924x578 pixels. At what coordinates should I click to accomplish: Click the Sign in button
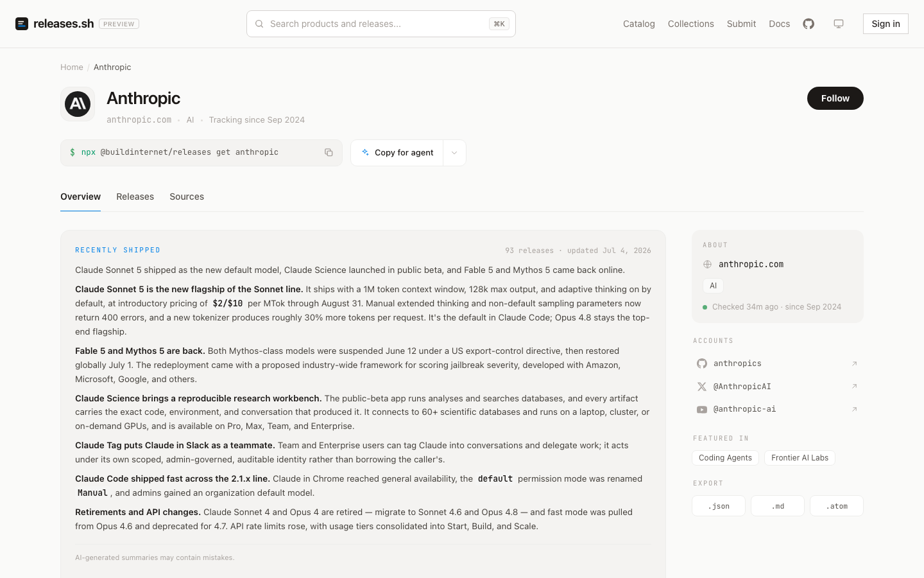[x=886, y=24]
